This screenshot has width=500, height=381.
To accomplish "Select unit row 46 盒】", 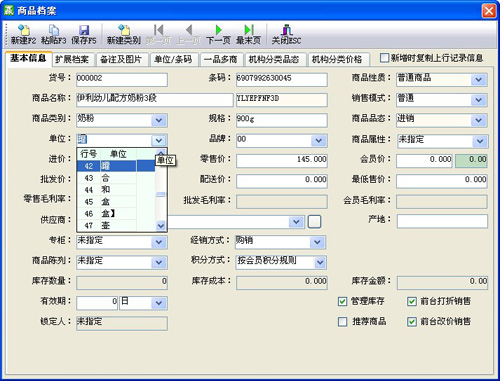I will [116, 214].
